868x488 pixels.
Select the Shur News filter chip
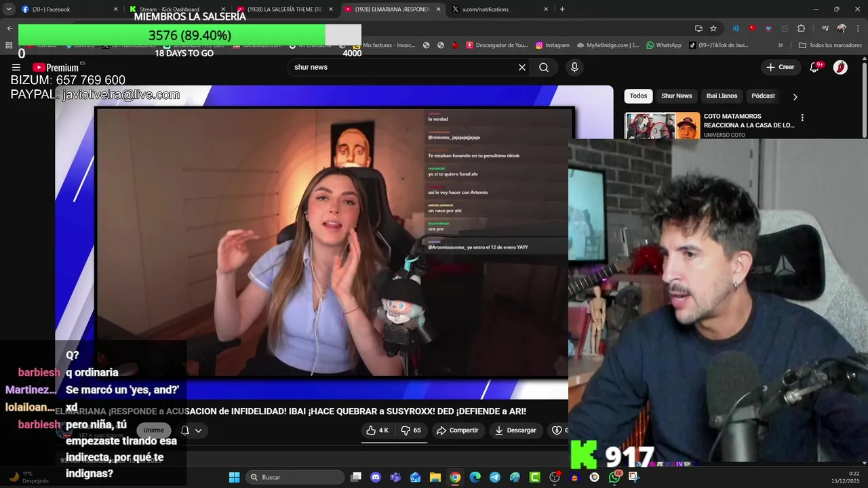pos(677,96)
